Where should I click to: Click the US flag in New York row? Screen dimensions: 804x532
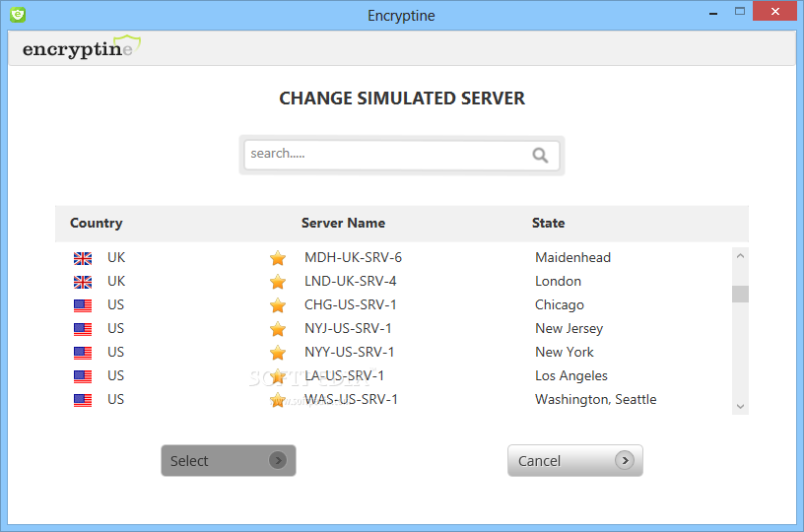point(83,353)
